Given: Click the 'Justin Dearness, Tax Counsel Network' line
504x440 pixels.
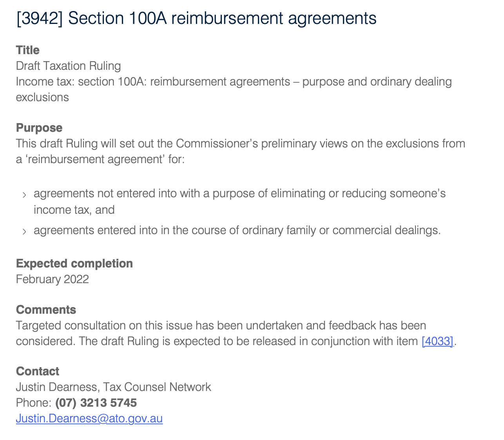Looking at the screenshot, I should coord(114,387).
